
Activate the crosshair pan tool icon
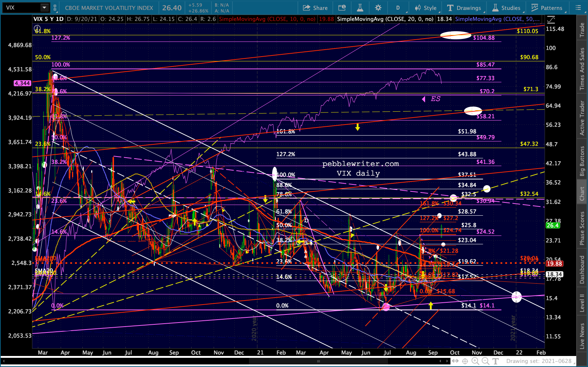coord(465,361)
